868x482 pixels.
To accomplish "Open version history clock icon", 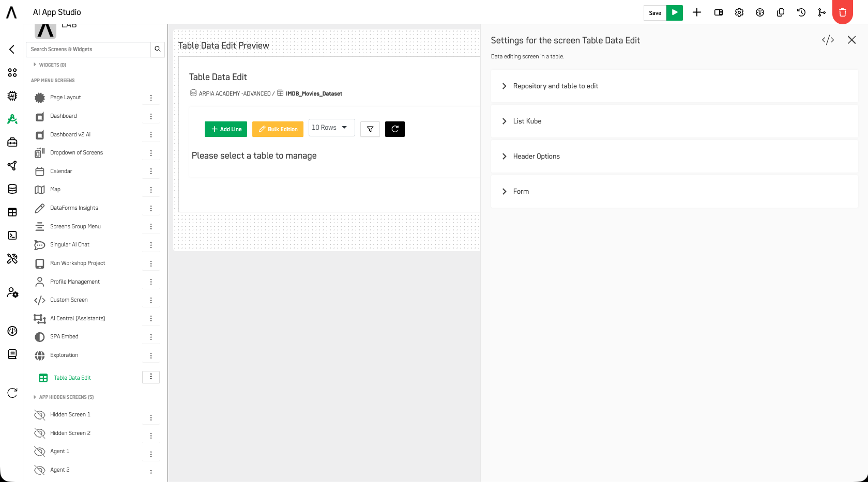I will pyautogui.click(x=801, y=12).
